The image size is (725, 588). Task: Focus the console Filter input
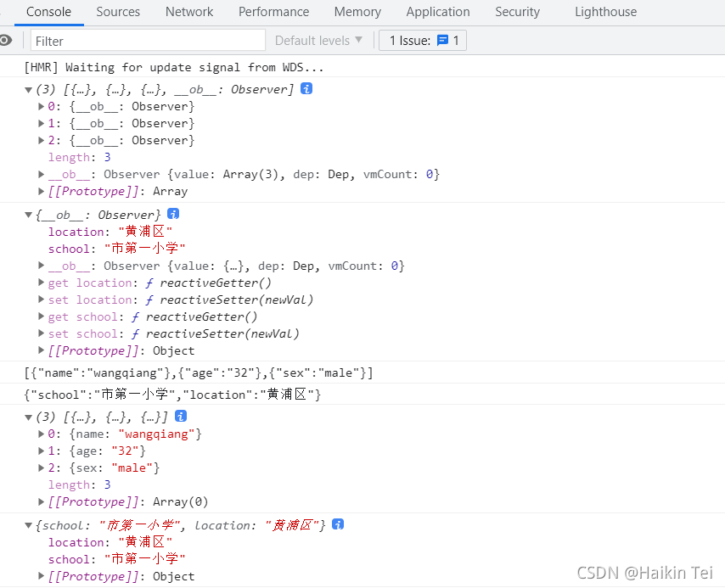148,41
